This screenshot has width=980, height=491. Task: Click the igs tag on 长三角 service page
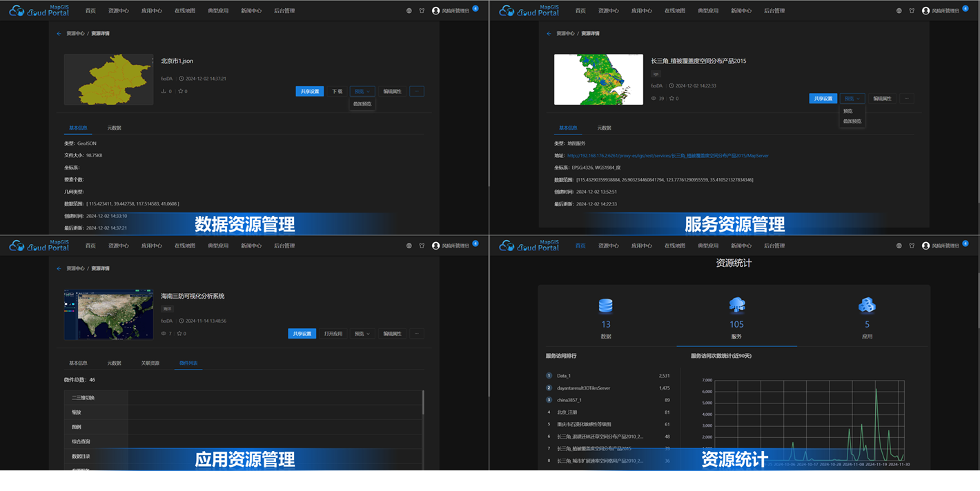[x=656, y=74]
